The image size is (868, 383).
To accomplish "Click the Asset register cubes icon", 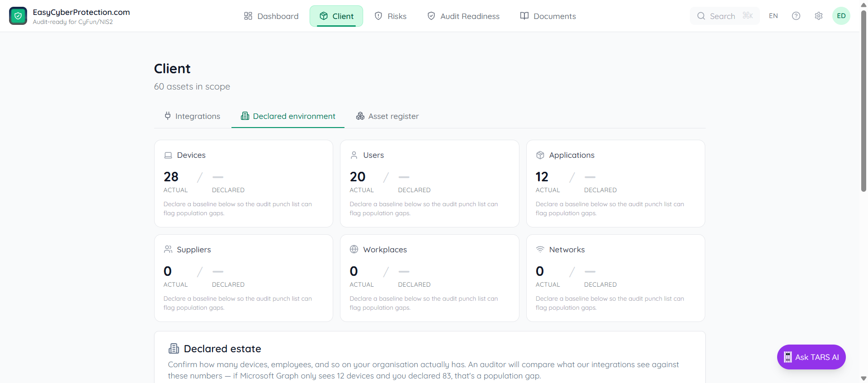I will click(x=360, y=116).
